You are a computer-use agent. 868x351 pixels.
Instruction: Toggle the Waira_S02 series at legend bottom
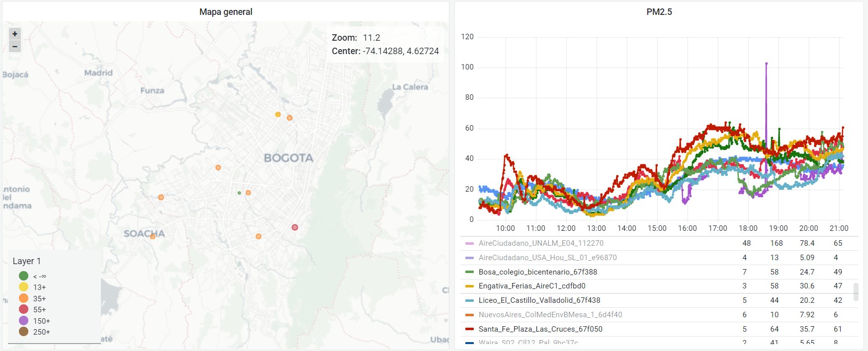(528, 343)
